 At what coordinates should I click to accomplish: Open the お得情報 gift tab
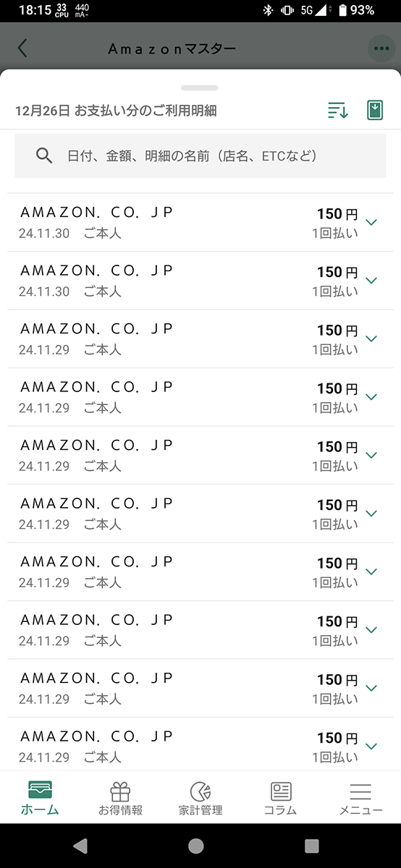[x=120, y=798]
